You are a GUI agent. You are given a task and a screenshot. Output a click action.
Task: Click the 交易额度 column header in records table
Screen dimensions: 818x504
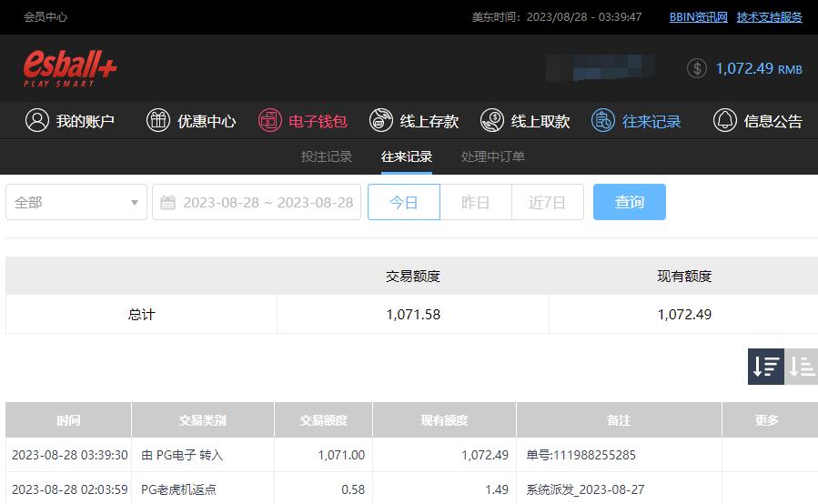tap(323, 420)
